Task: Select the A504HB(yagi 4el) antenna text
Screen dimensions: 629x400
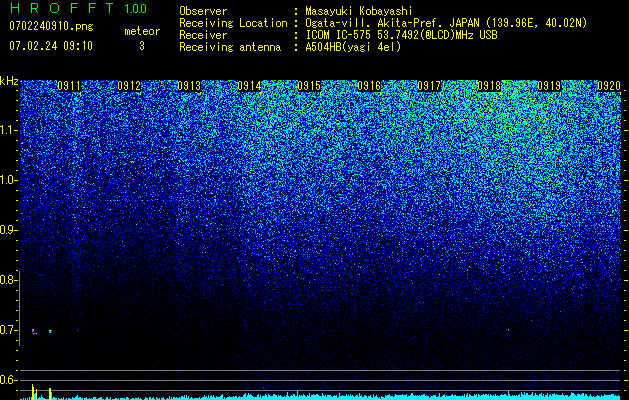Action: tap(353, 47)
